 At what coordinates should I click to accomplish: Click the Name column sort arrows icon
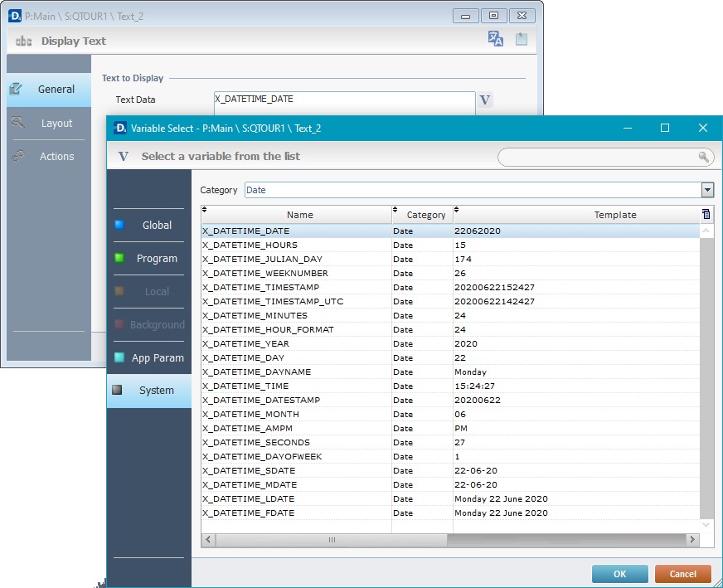click(205, 210)
